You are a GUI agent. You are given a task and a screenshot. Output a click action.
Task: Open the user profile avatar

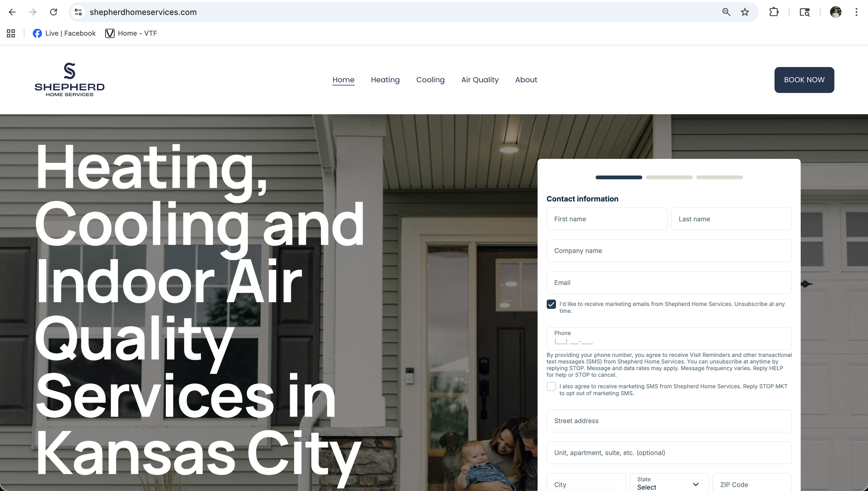835,12
